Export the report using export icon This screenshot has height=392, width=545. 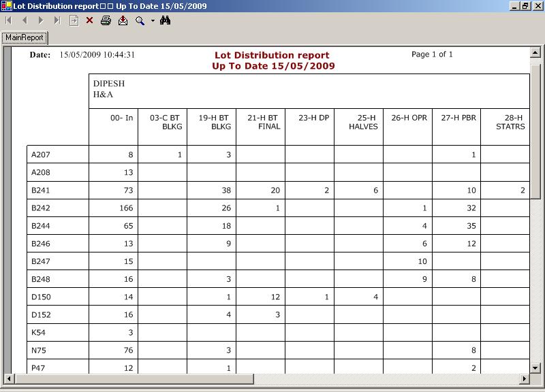[x=123, y=20]
